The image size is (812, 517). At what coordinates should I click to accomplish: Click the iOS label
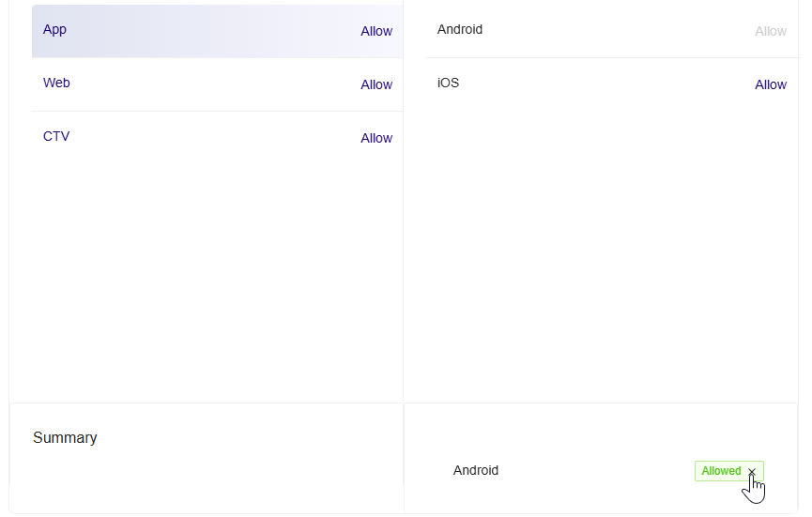click(448, 83)
